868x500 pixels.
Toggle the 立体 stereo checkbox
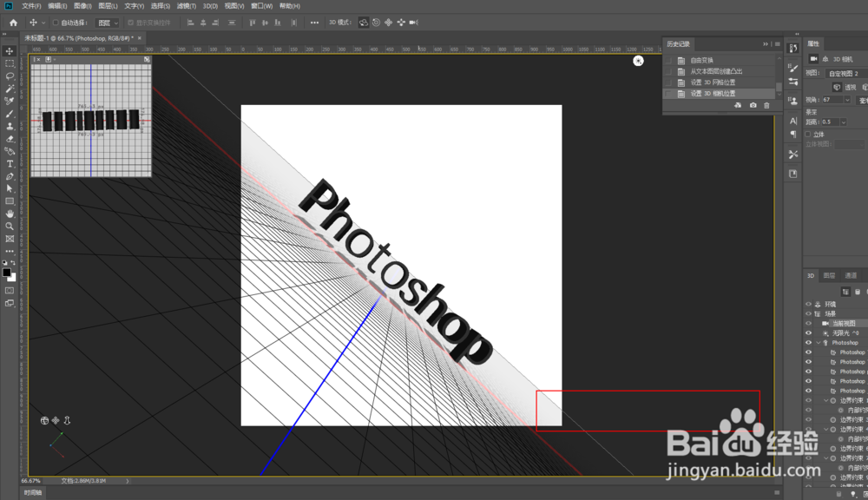808,134
